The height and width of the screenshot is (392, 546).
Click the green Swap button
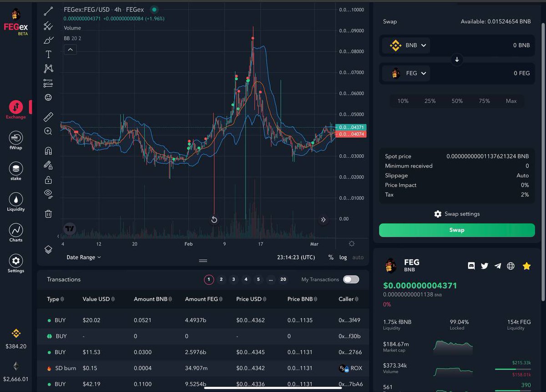coord(457,230)
